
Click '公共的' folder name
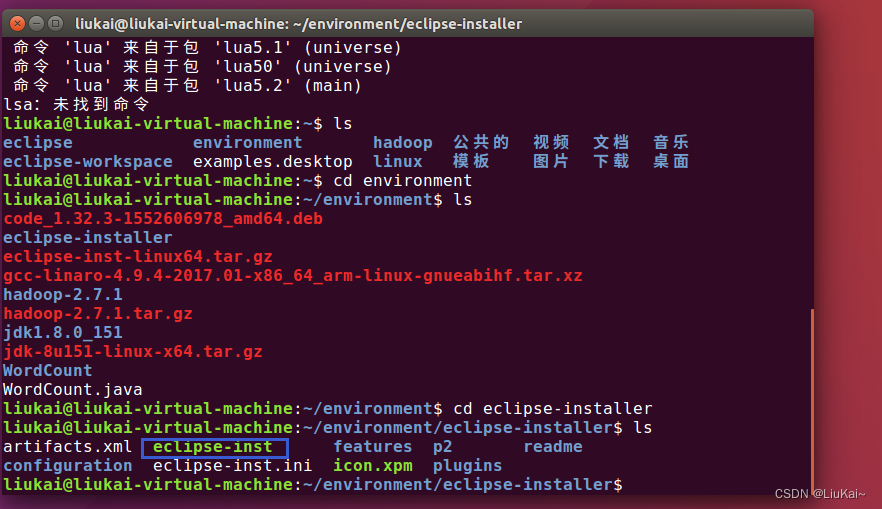click(482, 142)
